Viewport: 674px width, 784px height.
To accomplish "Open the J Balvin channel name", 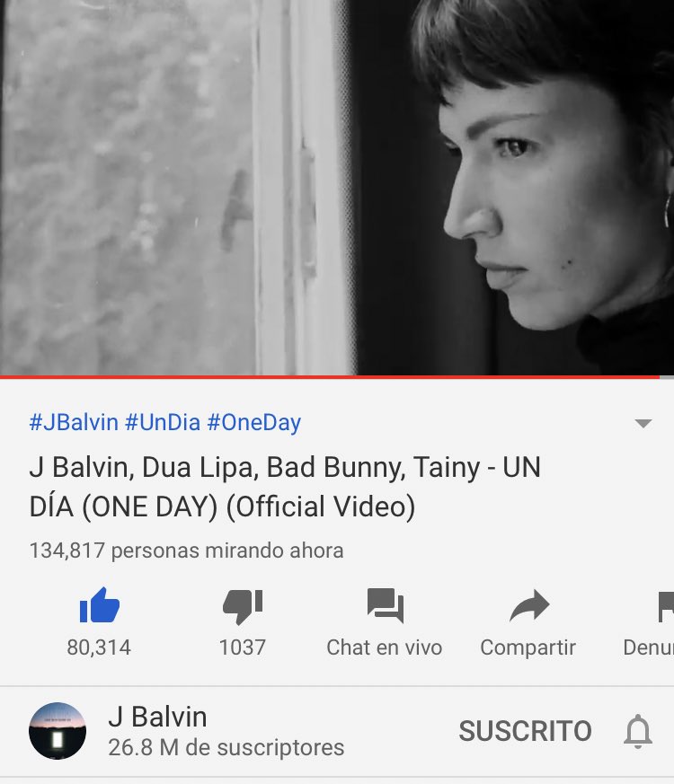I will pos(157,717).
